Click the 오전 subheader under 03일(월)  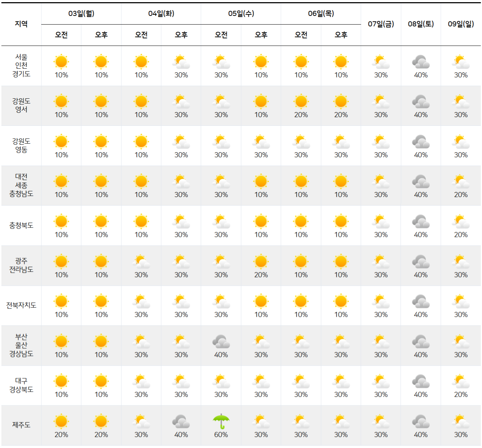click(61, 35)
